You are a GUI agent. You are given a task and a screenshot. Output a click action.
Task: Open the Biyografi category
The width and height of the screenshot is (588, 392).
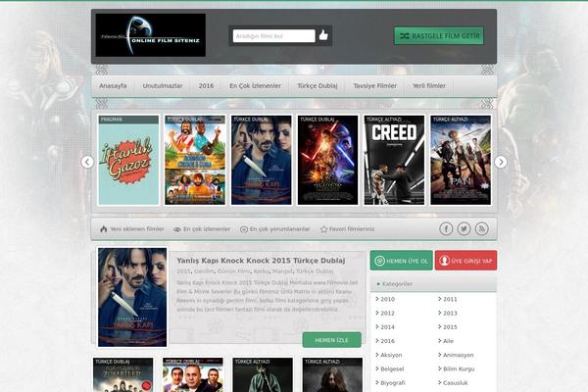391,383
